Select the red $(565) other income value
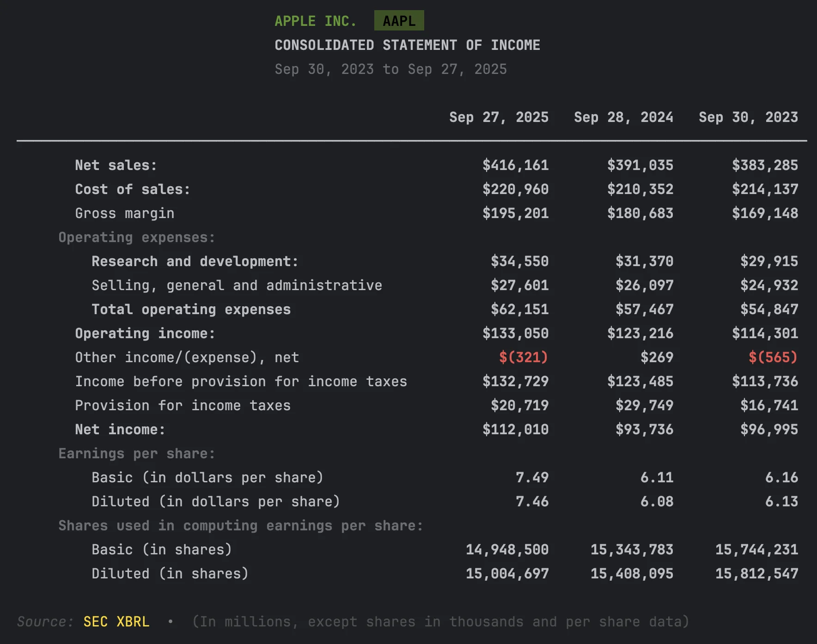This screenshot has height=644, width=817. (773, 358)
